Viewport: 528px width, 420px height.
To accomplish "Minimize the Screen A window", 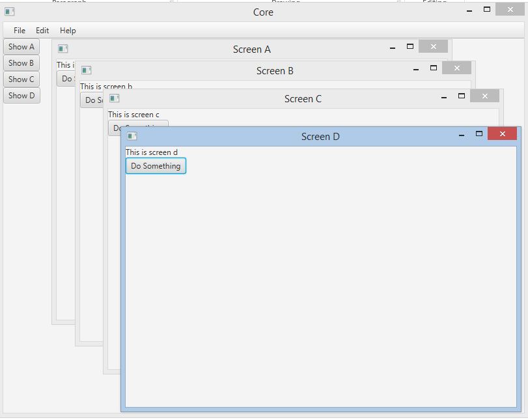I will coord(393,48).
